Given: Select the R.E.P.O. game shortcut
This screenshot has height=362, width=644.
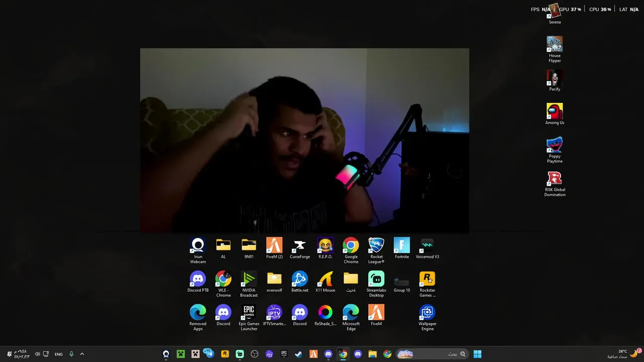Looking at the screenshot, I should [326, 248].
